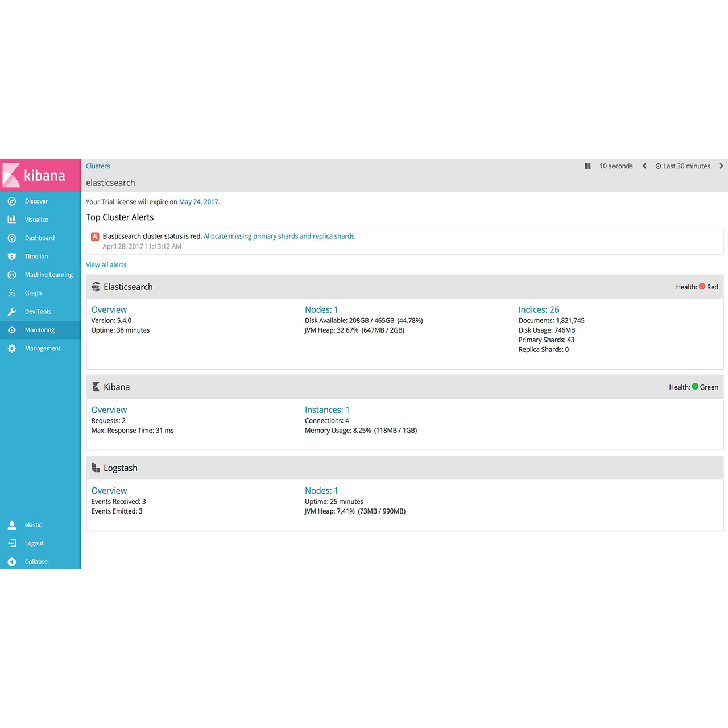The image size is (728, 728).
Task: Open the Graph tool
Action: pos(33,293)
